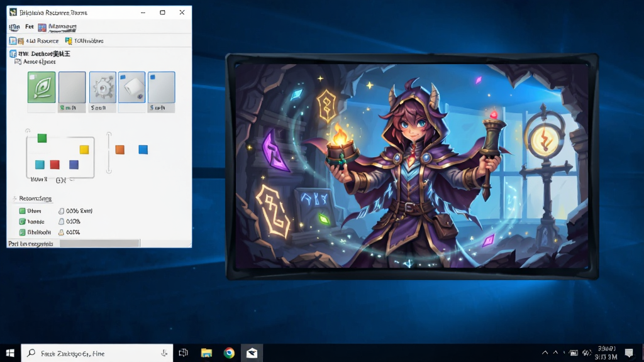Toggle the green box in third list row
This screenshot has height=362, width=644.
pos(22,233)
